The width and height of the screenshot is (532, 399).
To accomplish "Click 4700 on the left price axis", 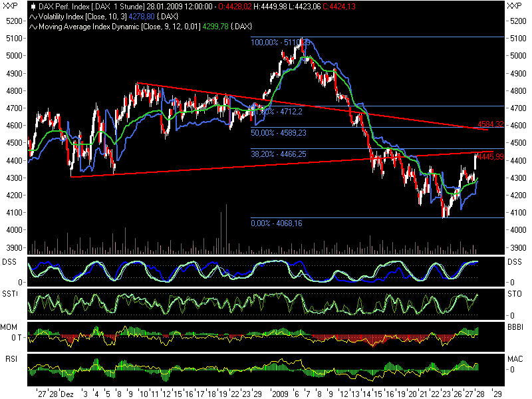I will 14,108.
